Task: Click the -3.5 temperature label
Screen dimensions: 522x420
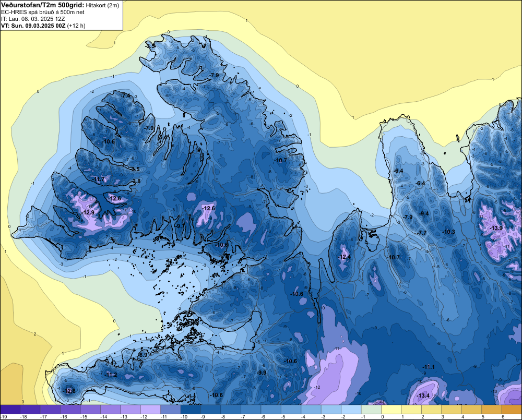Action: [135, 169]
